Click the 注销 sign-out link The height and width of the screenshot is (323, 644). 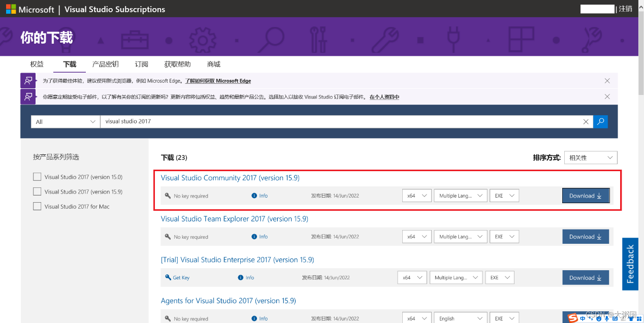(626, 9)
